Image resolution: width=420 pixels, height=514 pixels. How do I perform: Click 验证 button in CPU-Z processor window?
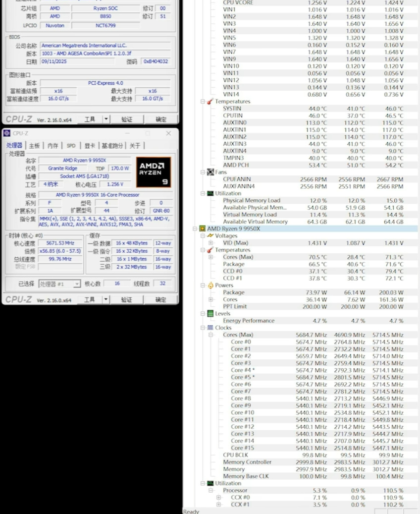click(127, 299)
